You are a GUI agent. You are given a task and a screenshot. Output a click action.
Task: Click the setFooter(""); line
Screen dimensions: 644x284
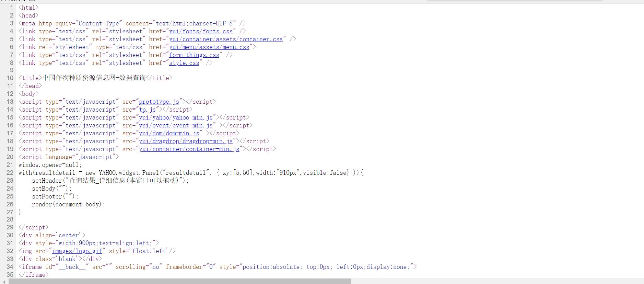tap(55, 196)
